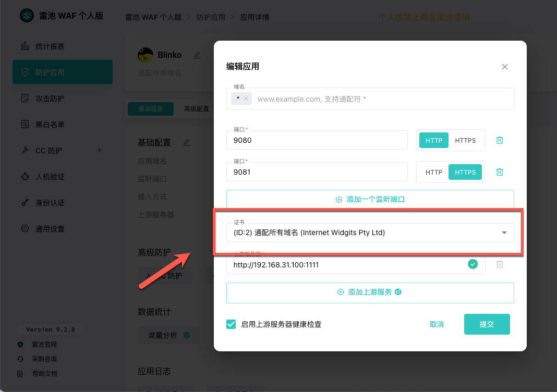This screenshot has width=557, height=392.
Task: Toggle 启用上游服务器健康检查 checkbox
Action: point(231,324)
